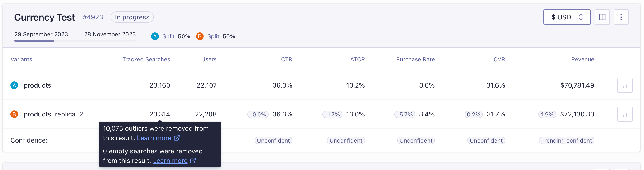This screenshot has height=170, width=644.
Task: Click the CTR column header
Action: [x=286, y=59]
